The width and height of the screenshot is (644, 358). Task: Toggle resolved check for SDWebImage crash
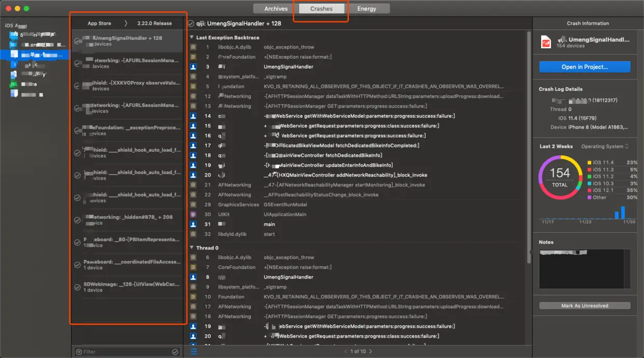(x=77, y=287)
